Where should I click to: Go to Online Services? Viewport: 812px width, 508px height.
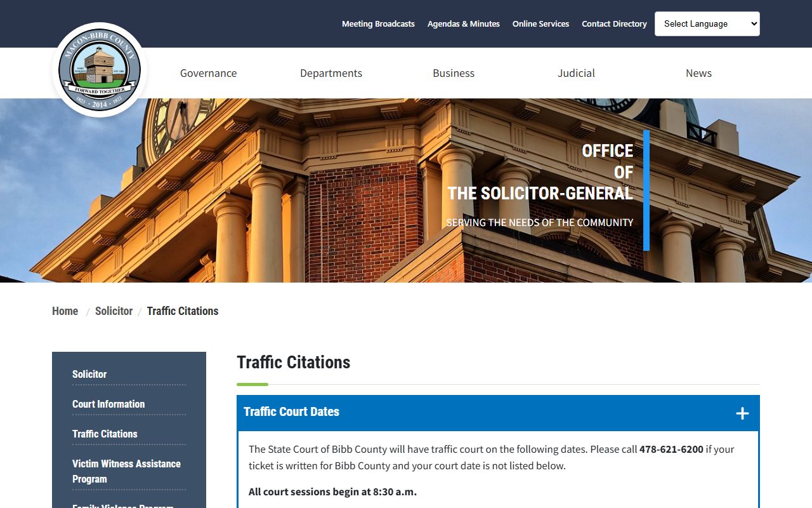point(540,23)
